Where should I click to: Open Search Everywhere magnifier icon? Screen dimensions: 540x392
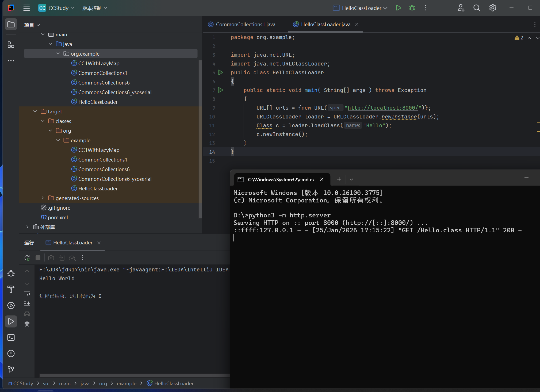click(x=477, y=8)
